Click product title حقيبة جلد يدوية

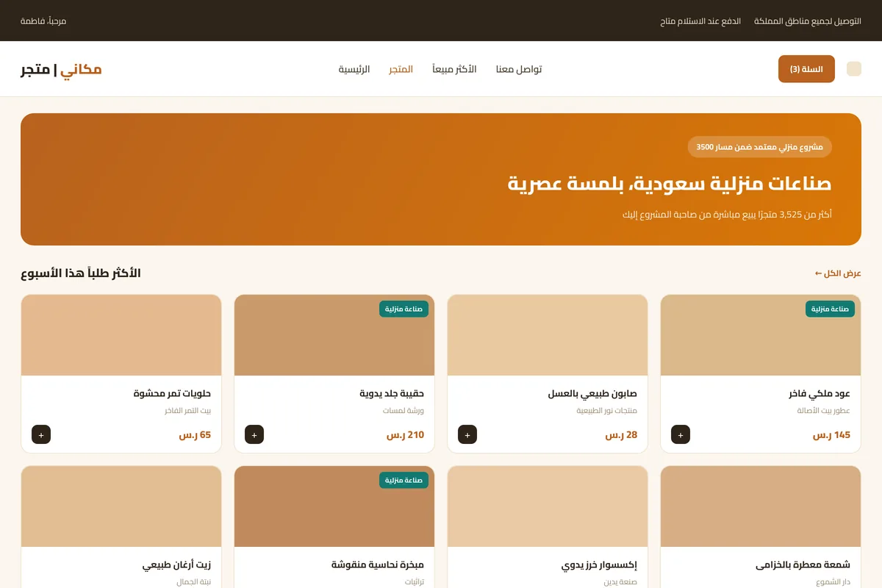point(392,394)
